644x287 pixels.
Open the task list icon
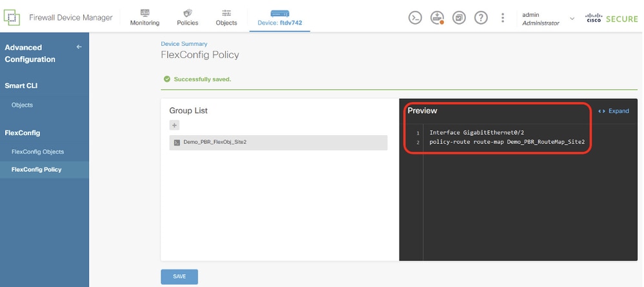[459, 17]
